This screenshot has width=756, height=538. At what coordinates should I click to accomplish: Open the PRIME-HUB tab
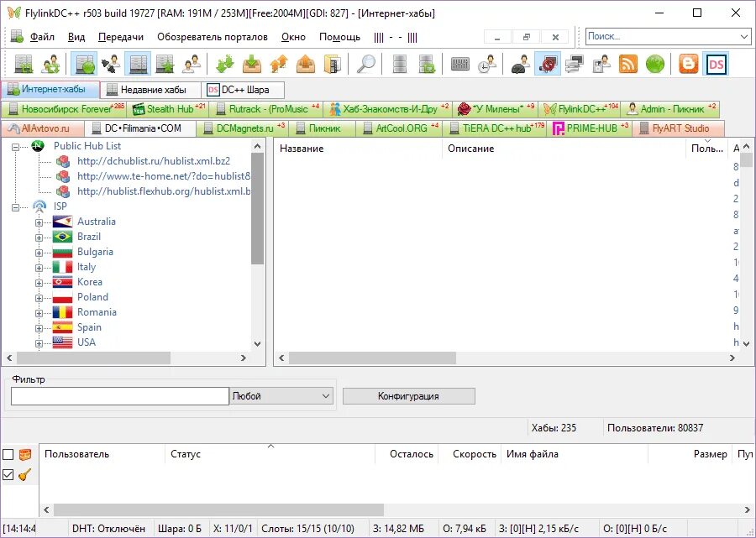591,128
